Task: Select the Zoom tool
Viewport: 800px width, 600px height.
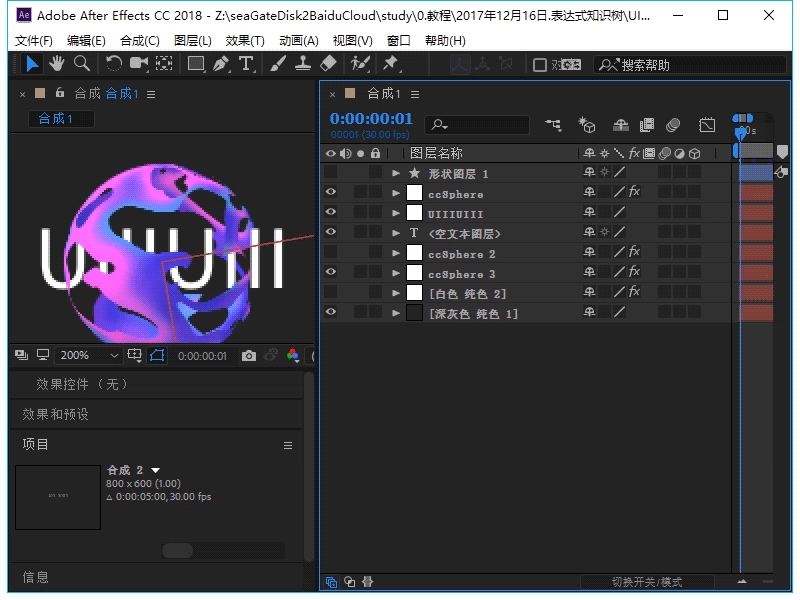Action: point(80,64)
